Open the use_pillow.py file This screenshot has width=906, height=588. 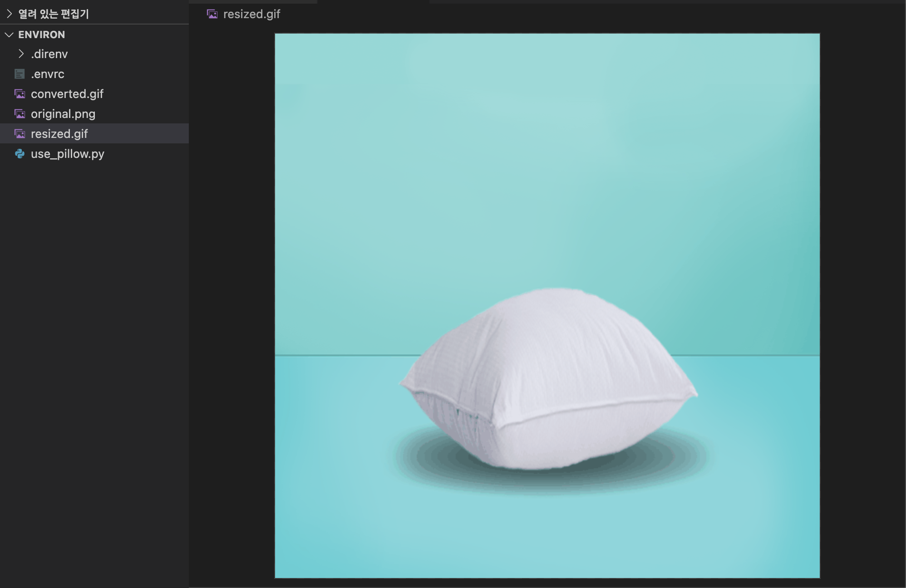67,154
